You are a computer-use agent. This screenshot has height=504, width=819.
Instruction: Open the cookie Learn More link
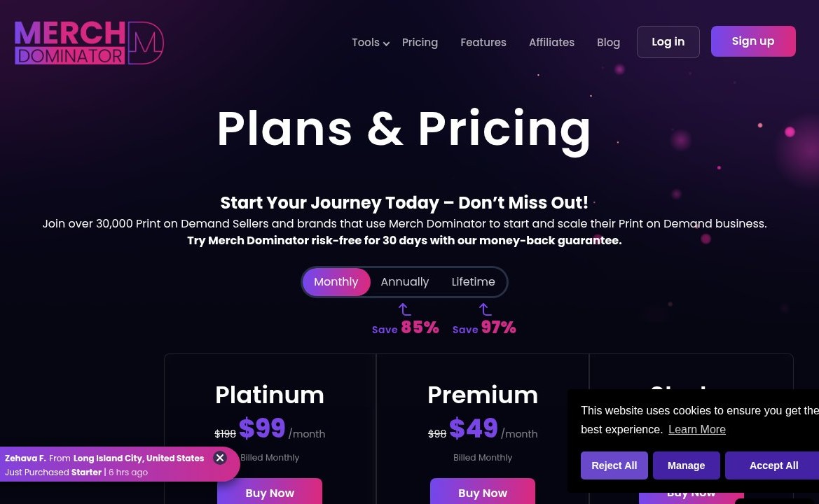697,429
